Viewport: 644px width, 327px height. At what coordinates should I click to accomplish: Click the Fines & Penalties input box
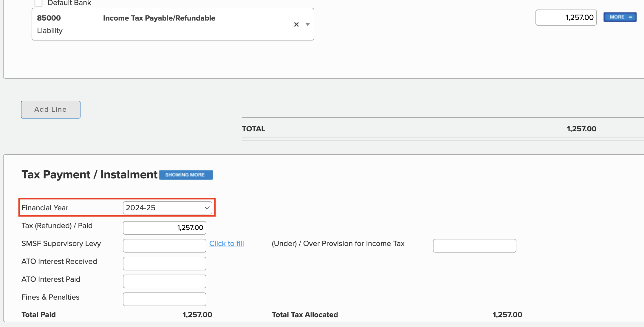pyautogui.click(x=164, y=299)
